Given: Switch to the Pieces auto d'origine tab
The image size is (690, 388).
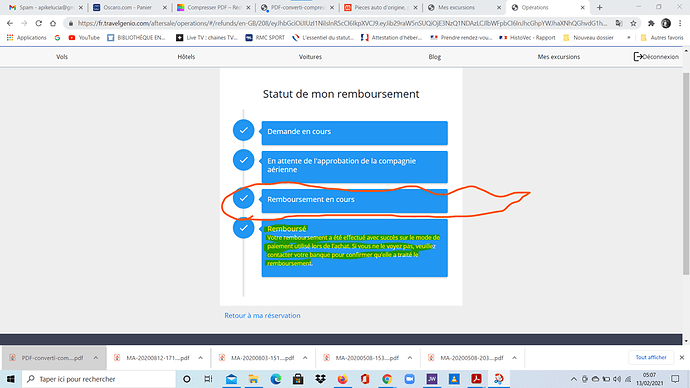Looking at the screenshot, I should pyautogui.click(x=381, y=7).
